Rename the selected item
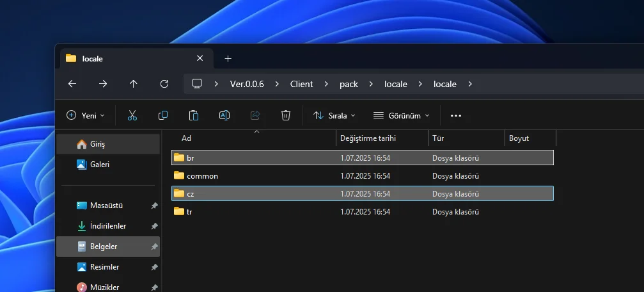The width and height of the screenshot is (644, 292). 224,115
